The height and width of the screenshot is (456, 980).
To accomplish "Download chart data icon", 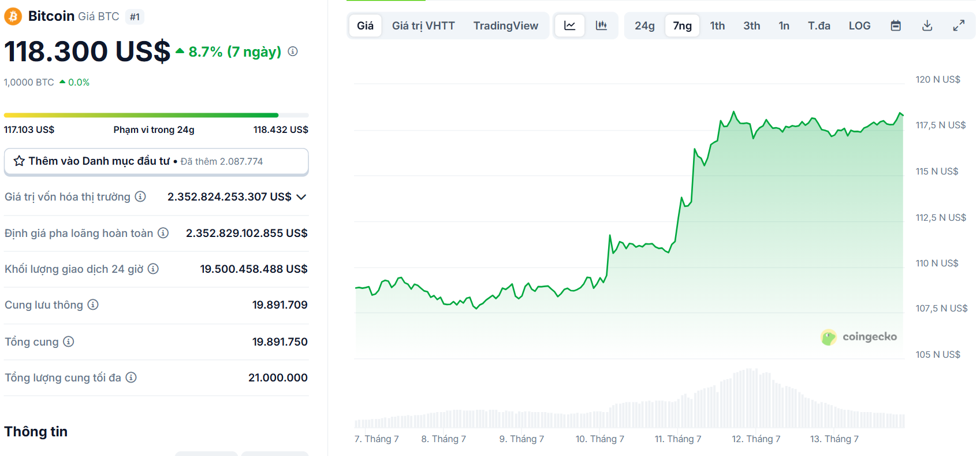I will pyautogui.click(x=927, y=25).
